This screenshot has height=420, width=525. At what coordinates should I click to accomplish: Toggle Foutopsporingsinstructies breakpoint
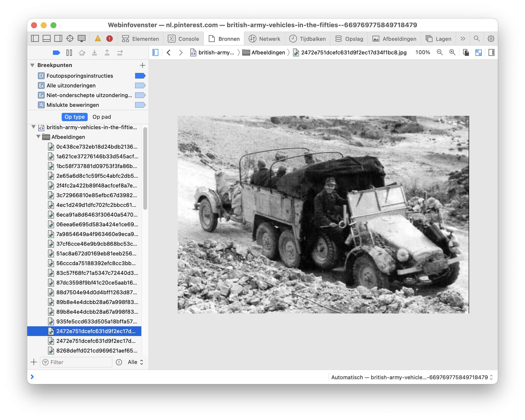click(x=140, y=76)
